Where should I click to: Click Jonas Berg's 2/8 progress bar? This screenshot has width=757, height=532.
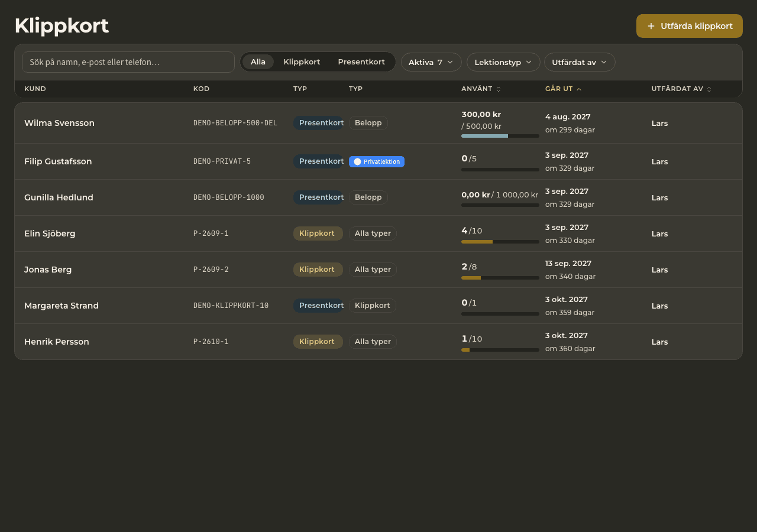(500, 278)
